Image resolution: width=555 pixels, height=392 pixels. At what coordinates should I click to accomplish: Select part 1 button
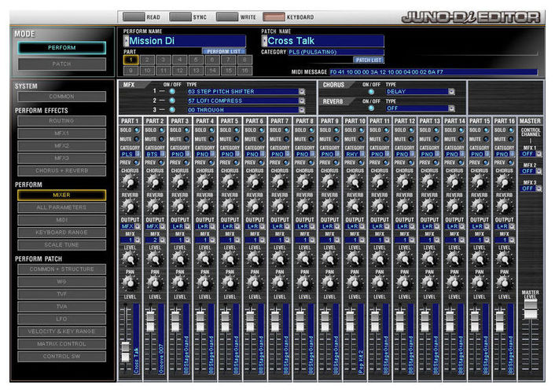point(130,60)
